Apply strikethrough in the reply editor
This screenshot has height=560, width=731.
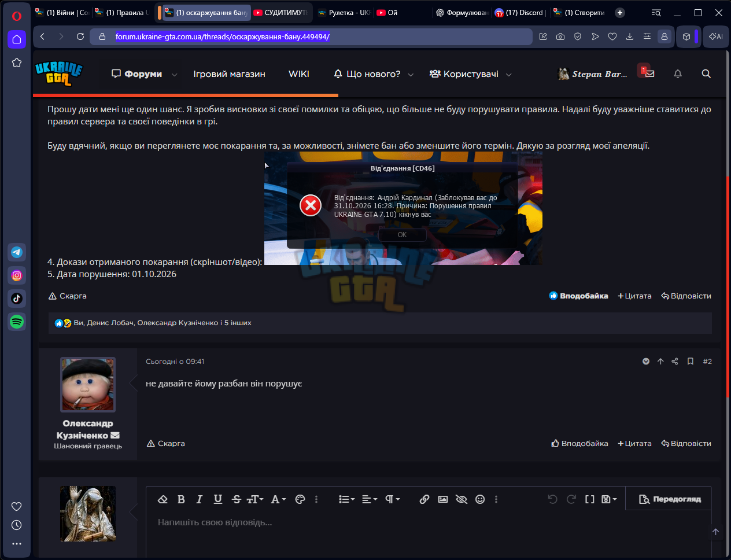point(236,499)
